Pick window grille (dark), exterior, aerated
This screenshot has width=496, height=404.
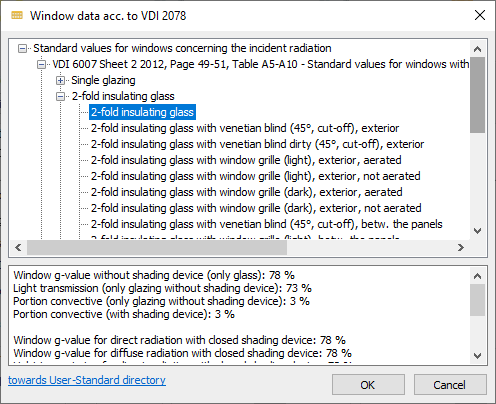coord(246,192)
